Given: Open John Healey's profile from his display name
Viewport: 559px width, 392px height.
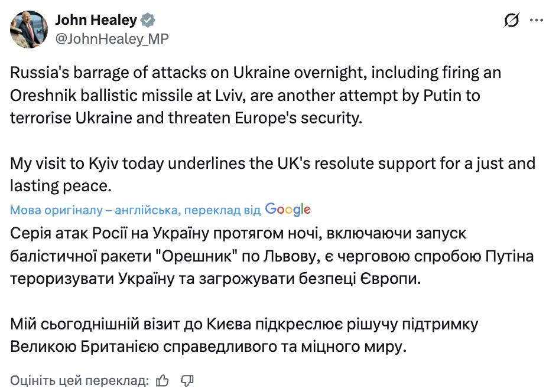Looking at the screenshot, I should click(96, 19).
